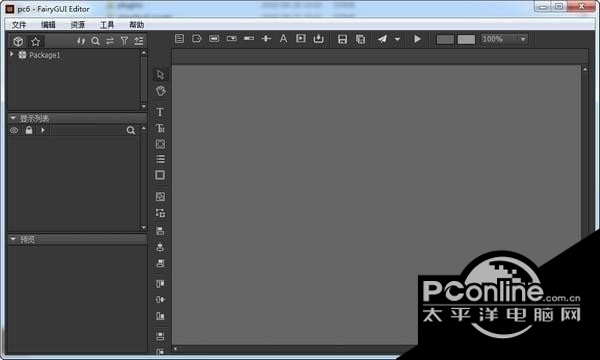The height and width of the screenshot is (360, 600).
Task: Open the publish options dropdown arrow
Action: tap(397, 39)
